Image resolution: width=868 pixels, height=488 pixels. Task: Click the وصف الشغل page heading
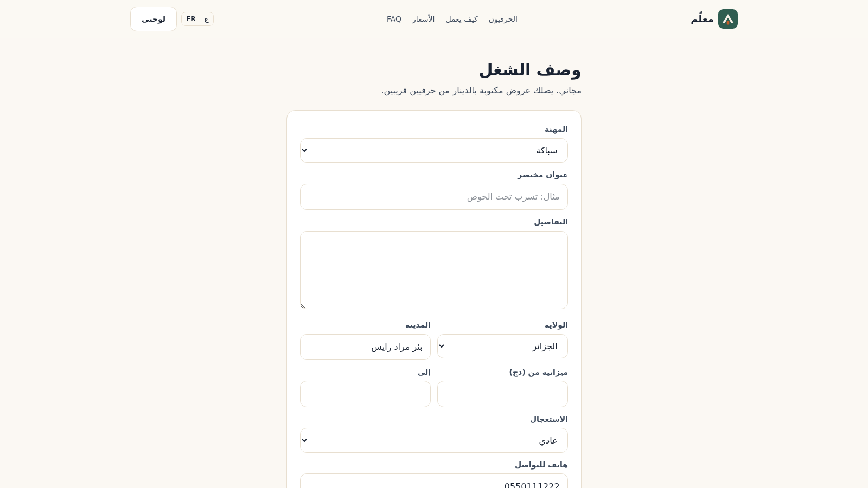(x=530, y=70)
